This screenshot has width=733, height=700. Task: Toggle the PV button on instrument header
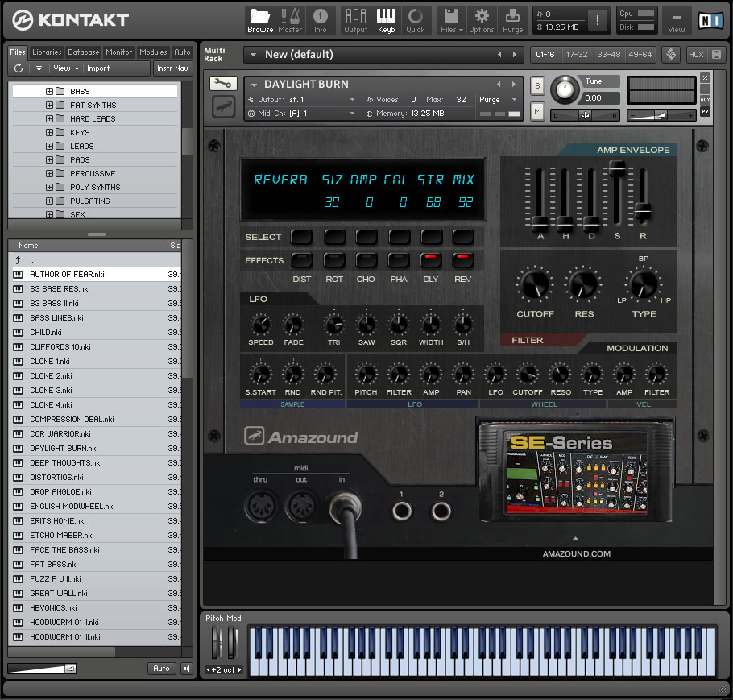(705, 111)
